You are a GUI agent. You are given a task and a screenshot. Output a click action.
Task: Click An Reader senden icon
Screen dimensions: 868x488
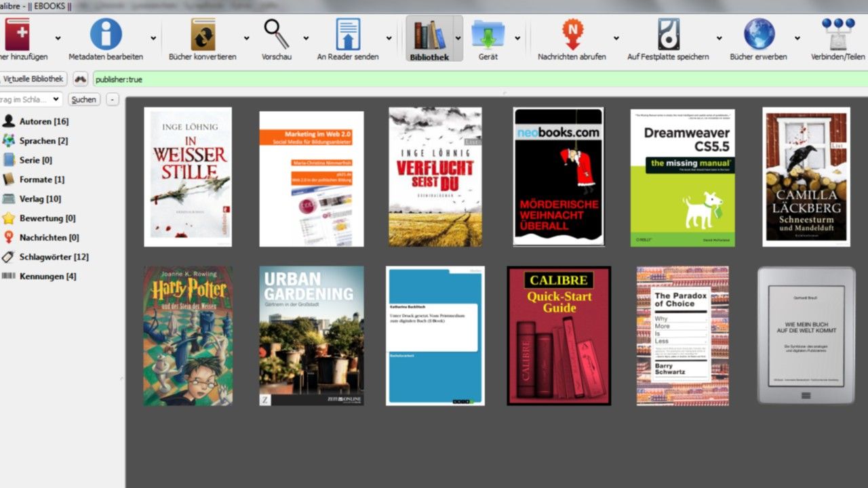(348, 34)
